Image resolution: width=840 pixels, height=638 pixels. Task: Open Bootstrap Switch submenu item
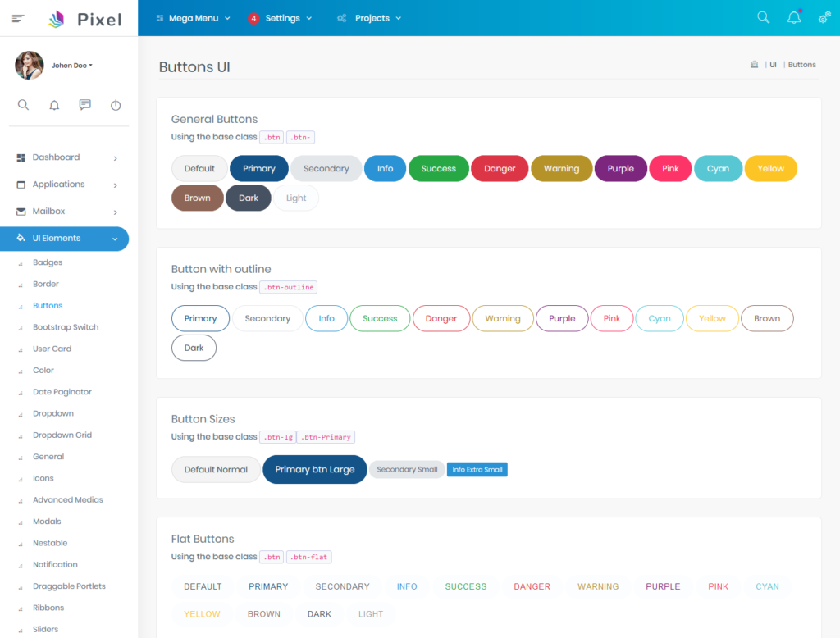[66, 327]
